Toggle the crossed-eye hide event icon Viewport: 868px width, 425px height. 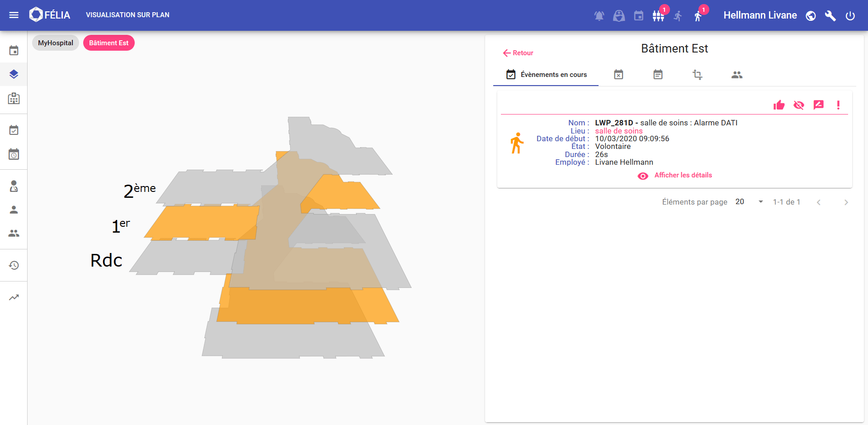[x=798, y=105]
